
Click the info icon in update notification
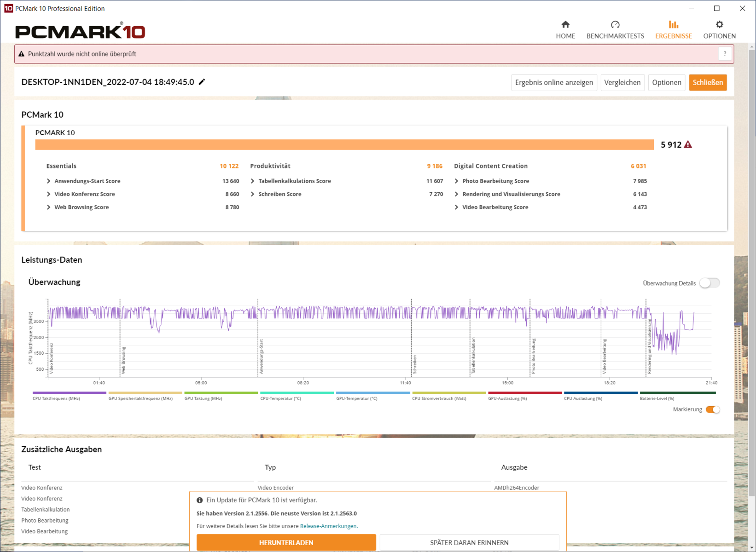pyautogui.click(x=200, y=500)
